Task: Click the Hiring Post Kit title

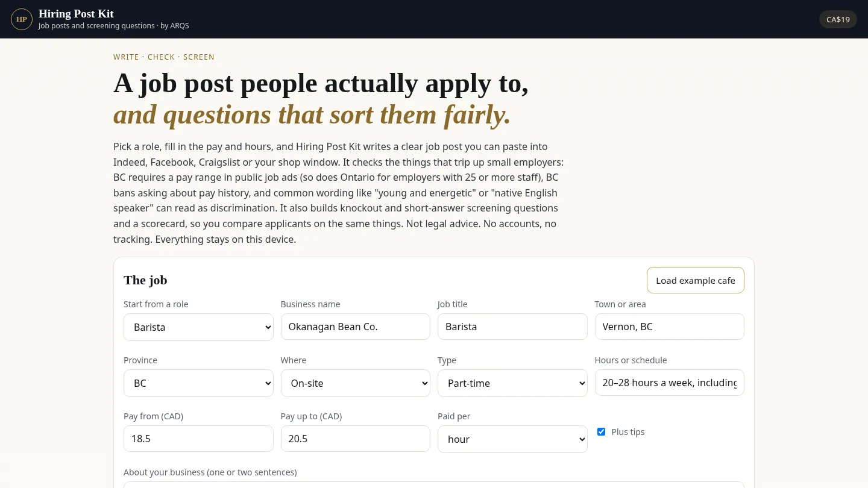Action: [x=76, y=14]
